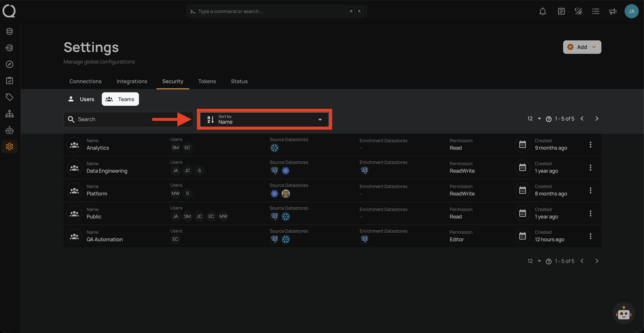The width and height of the screenshot is (644, 333).
Task: Expand the Add button dropdown
Action: pos(594,47)
